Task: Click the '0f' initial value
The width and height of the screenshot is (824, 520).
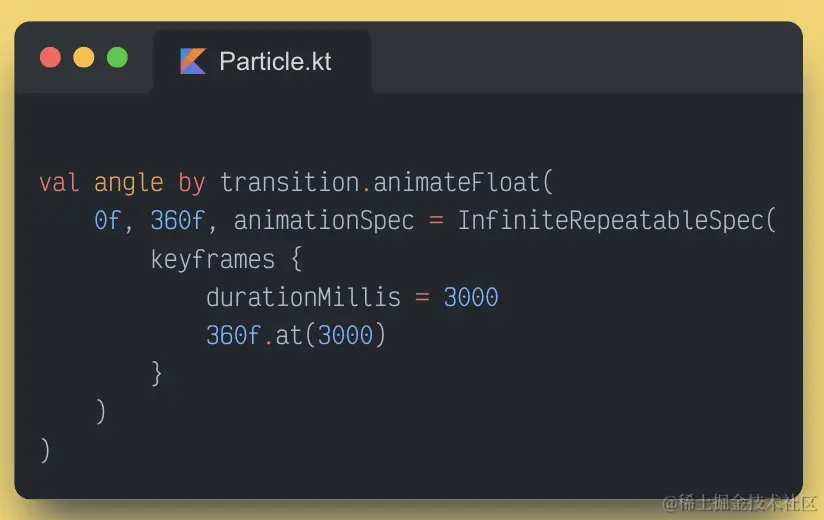Action: point(108,221)
